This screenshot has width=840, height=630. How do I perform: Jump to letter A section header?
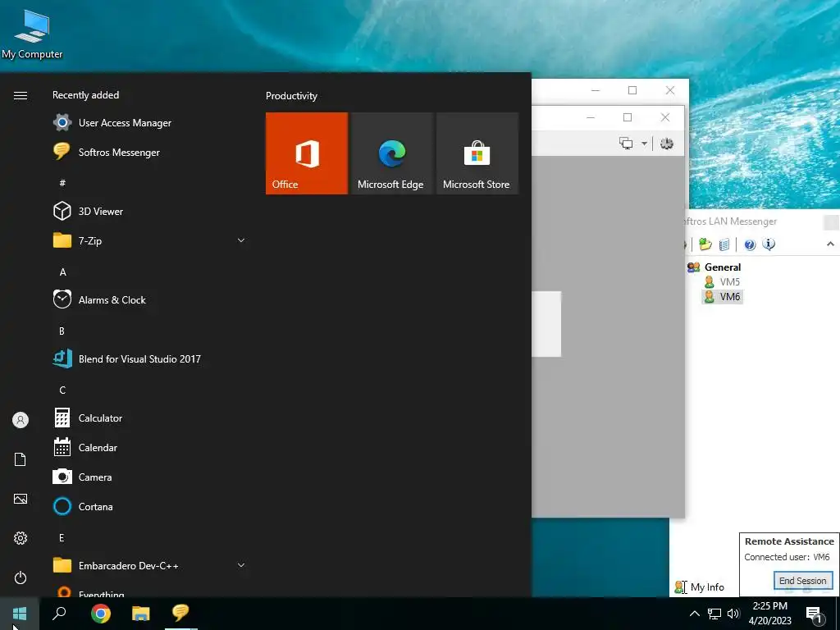(x=62, y=272)
